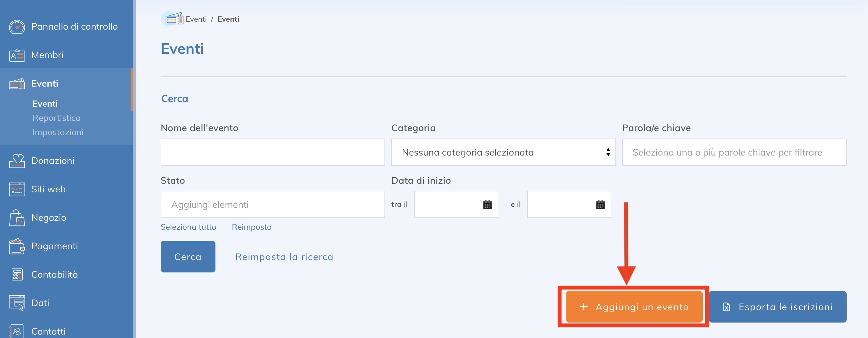The width and height of the screenshot is (868, 338).
Task: Open the Stato multiselect field
Action: pos(273,204)
